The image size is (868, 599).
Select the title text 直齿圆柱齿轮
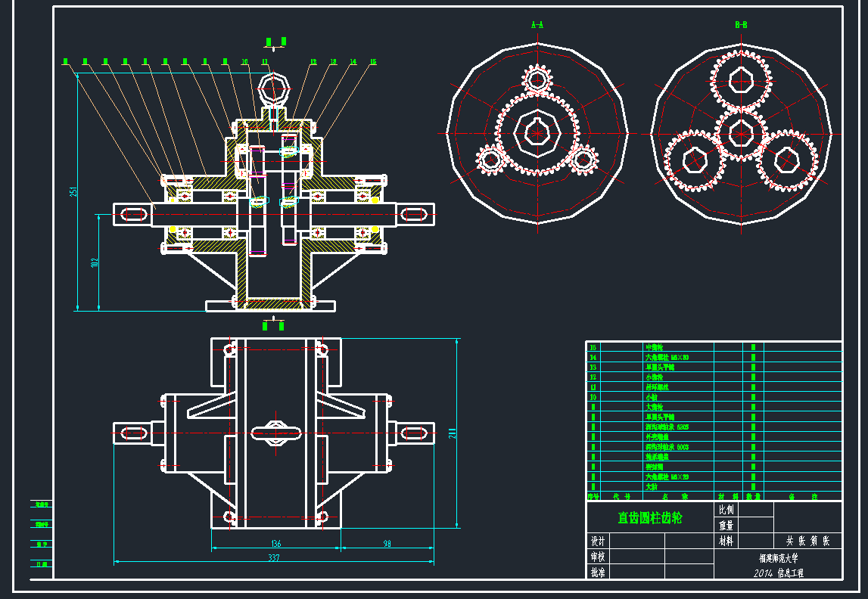(x=650, y=517)
